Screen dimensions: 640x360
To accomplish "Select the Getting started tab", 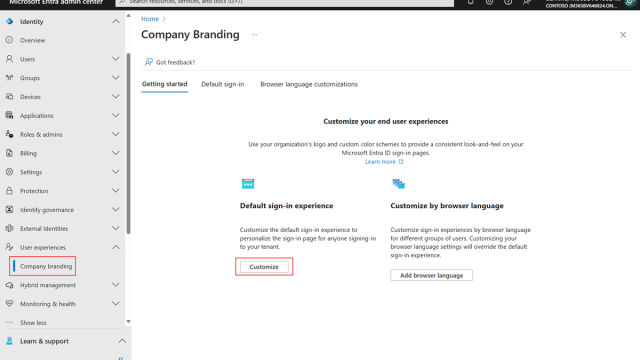I will [164, 84].
